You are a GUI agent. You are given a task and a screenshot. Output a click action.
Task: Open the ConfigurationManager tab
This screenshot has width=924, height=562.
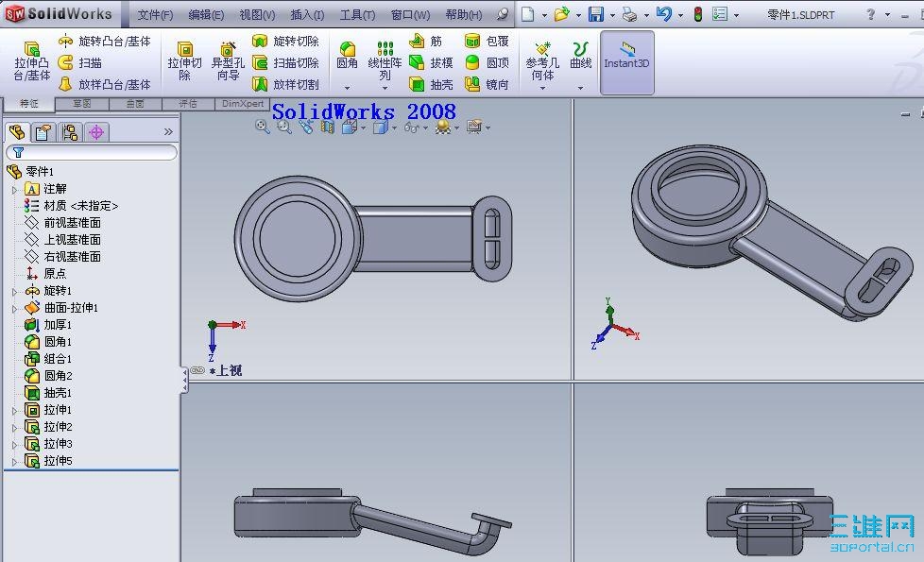point(70,132)
